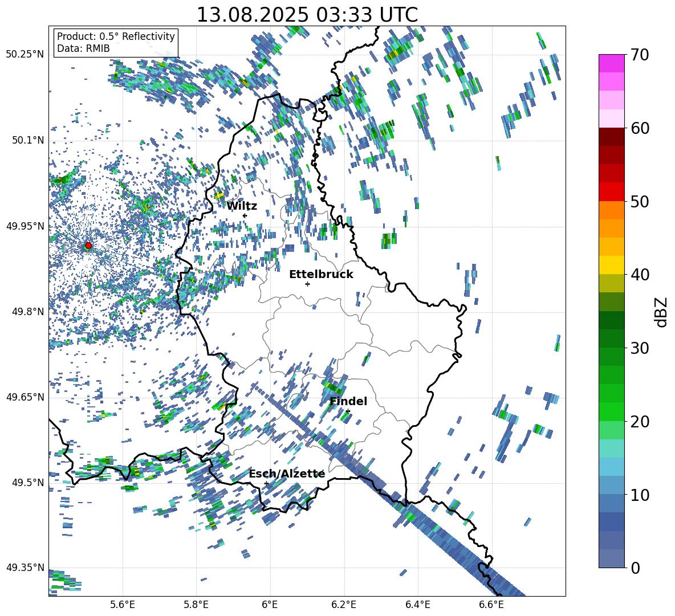Click the magenta top colorbar segment
The image size is (675, 616).
click(611, 63)
